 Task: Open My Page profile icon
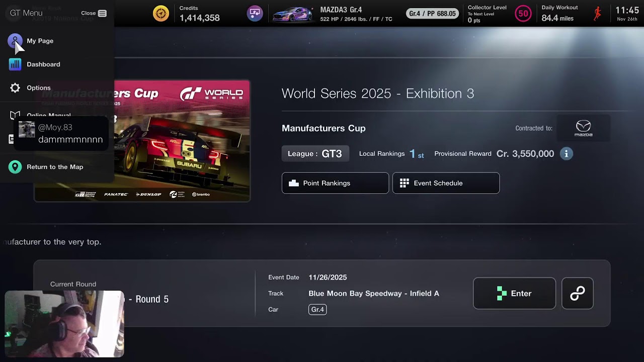[x=15, y=41]
